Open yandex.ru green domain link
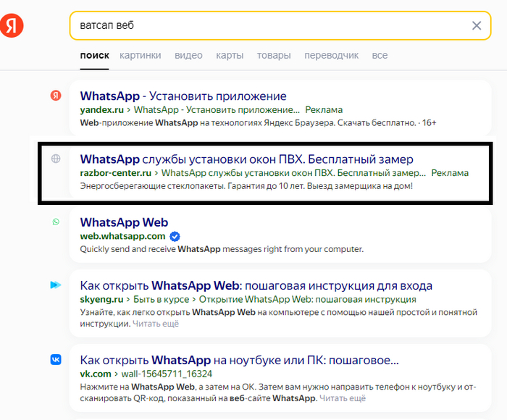The width and height of the screenshot is (507, 420). [x=102, y=110]
